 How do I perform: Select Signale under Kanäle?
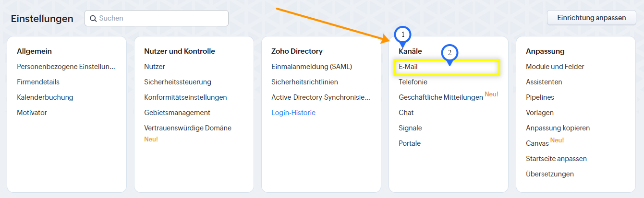410,128
